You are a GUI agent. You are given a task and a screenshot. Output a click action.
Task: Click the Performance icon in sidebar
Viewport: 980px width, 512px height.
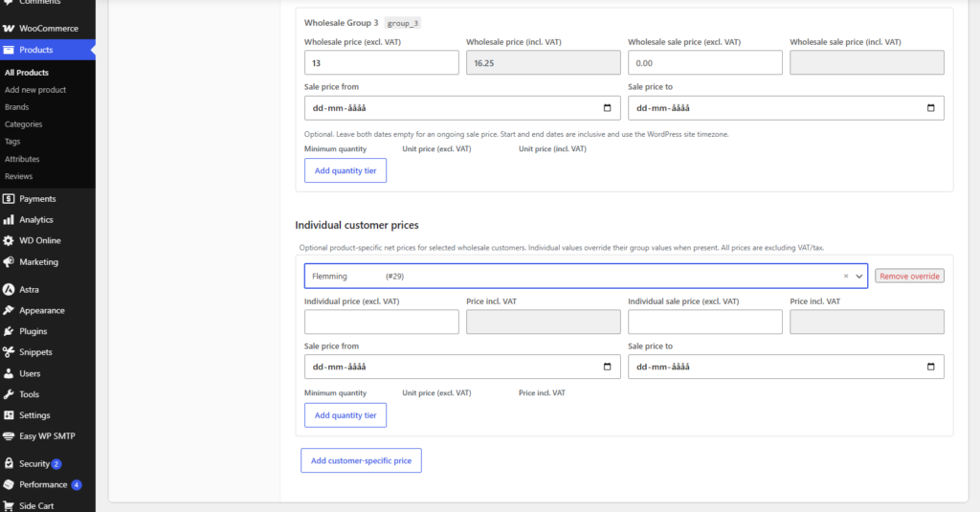9,484
